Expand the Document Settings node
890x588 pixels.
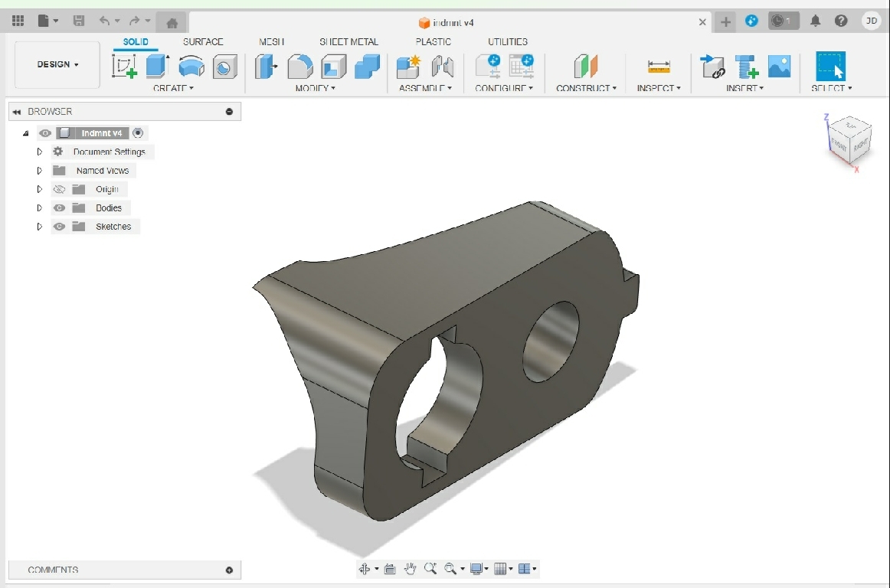point(40,152)
